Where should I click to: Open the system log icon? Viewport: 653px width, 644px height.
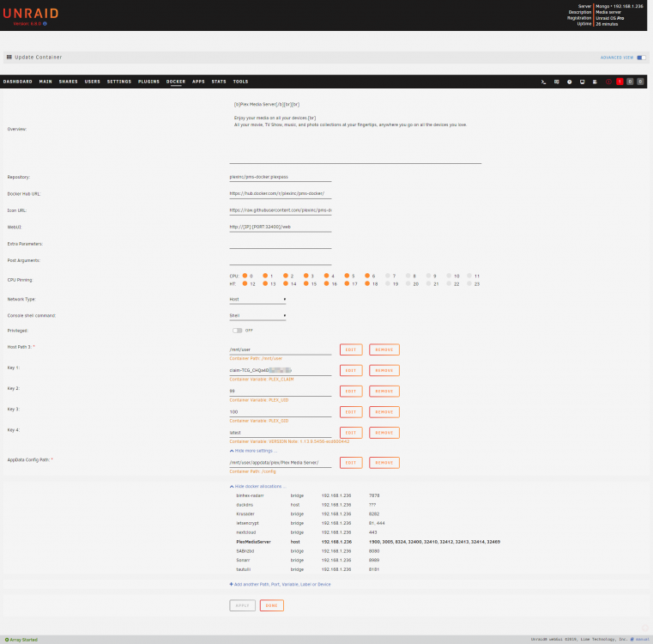(596, 82)
